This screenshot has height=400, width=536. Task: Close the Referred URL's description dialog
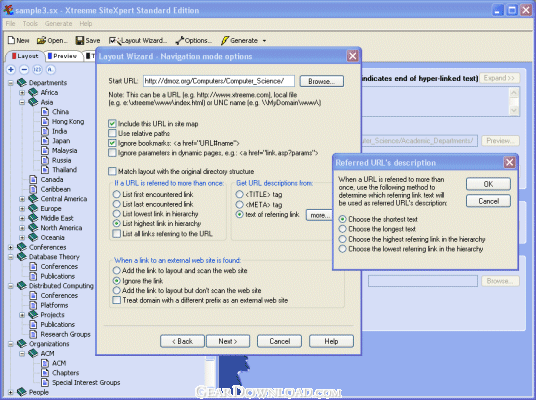pyautogui.click(x=509, y=162)
